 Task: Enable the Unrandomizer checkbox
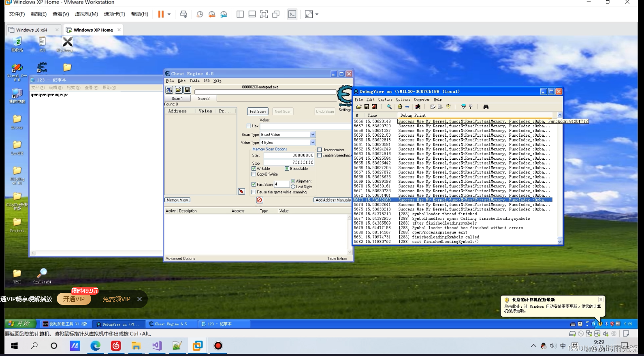(x=319, y=150)
